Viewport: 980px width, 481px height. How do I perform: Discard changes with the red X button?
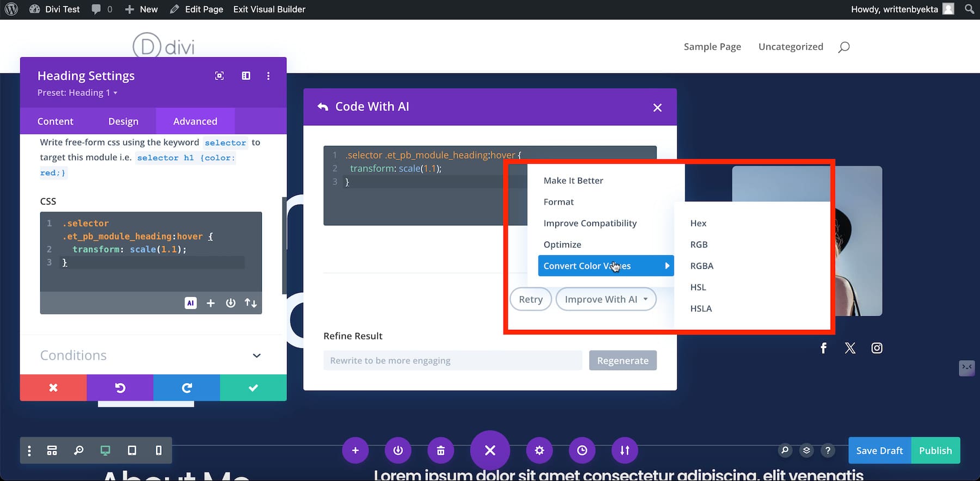[x=53, y=387]
